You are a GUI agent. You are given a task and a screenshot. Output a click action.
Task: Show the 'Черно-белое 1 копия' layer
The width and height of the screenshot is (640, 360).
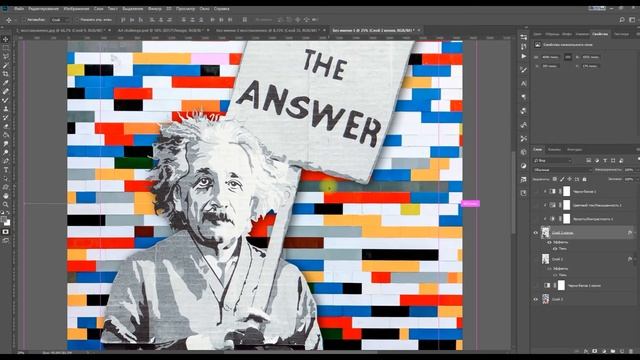coord(536,285)
